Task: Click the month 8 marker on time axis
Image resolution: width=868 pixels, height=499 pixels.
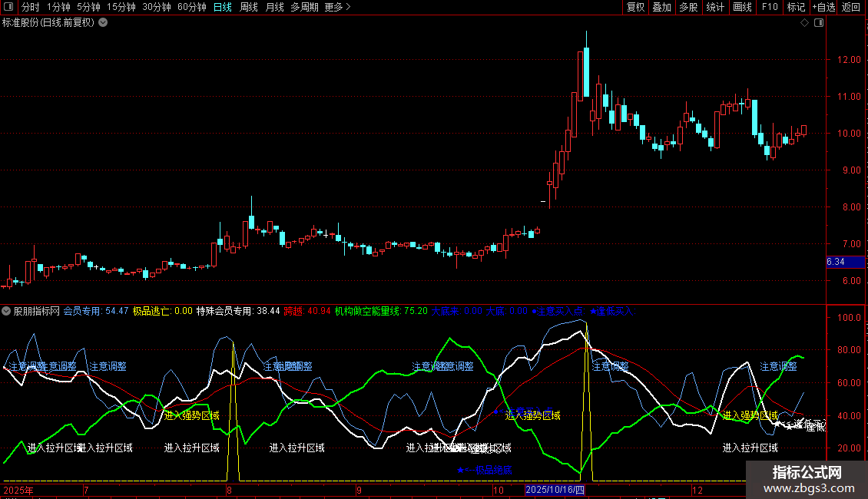Action: [229, 490]
